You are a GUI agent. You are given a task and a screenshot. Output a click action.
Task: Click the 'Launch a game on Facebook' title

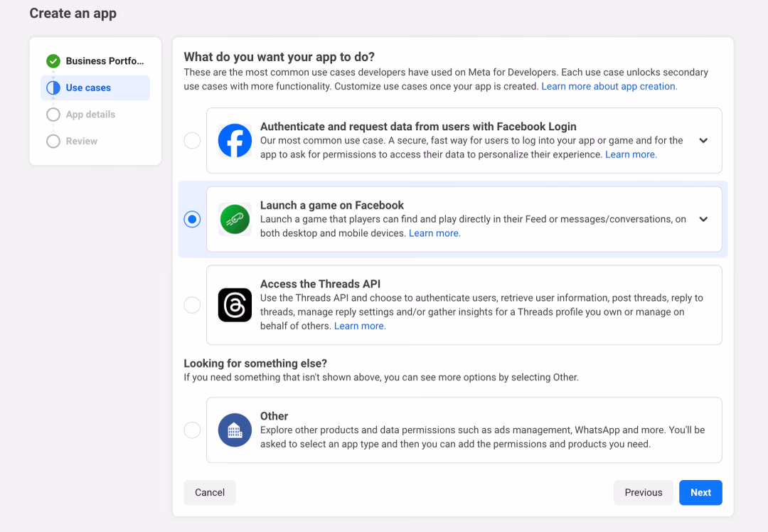point(332,206)
